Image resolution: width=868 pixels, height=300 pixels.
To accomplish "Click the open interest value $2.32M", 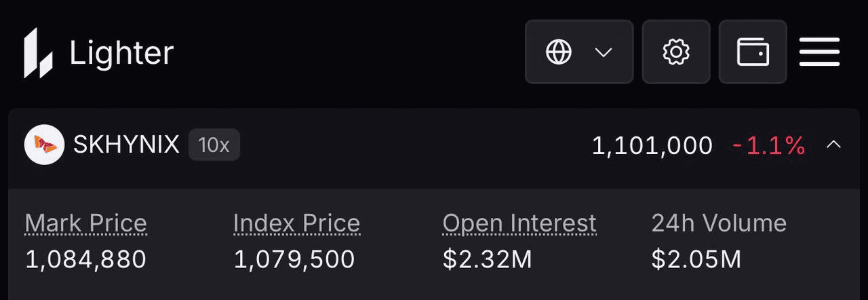I will (488, 259).
